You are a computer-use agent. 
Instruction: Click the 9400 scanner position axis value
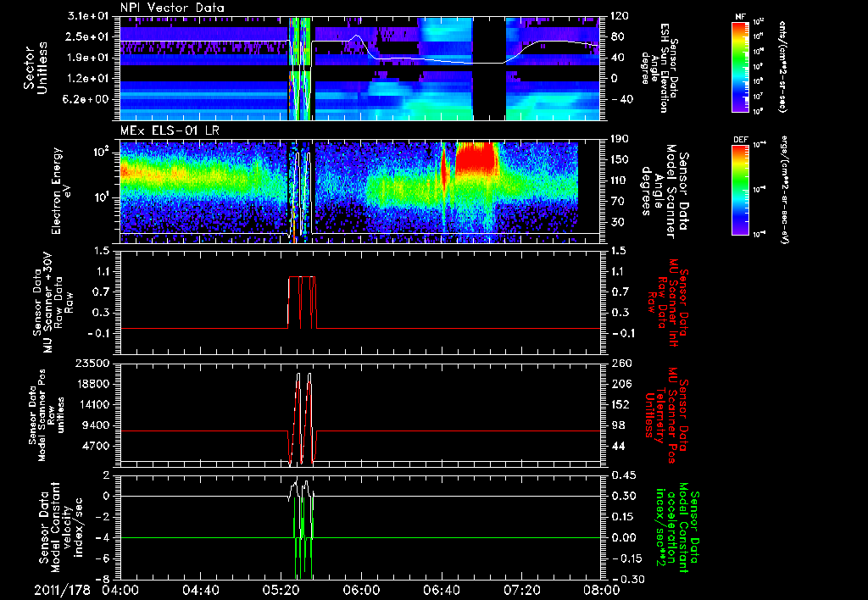(x=96, y=425)
